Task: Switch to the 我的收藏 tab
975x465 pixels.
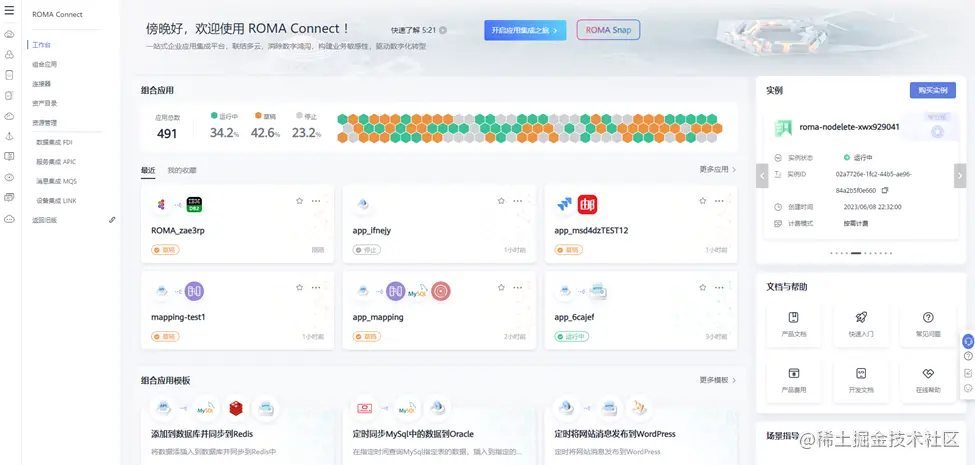Action: click(x=182, y=170)
